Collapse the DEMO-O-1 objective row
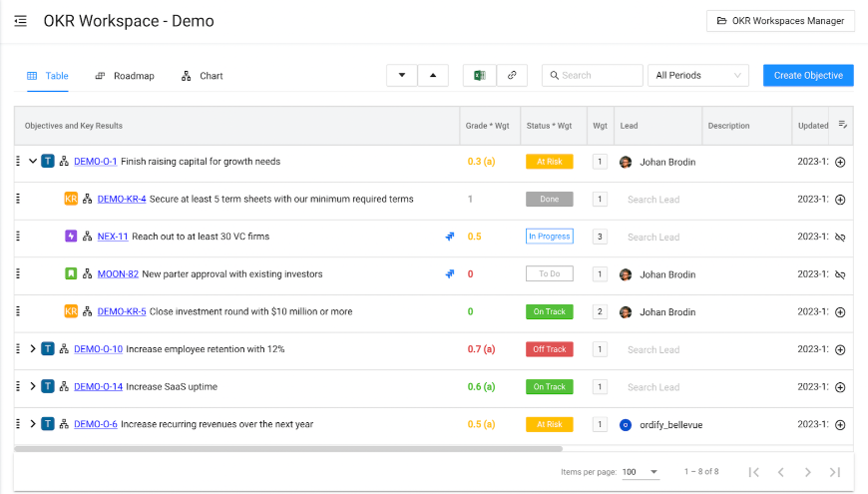 [33, 162]
